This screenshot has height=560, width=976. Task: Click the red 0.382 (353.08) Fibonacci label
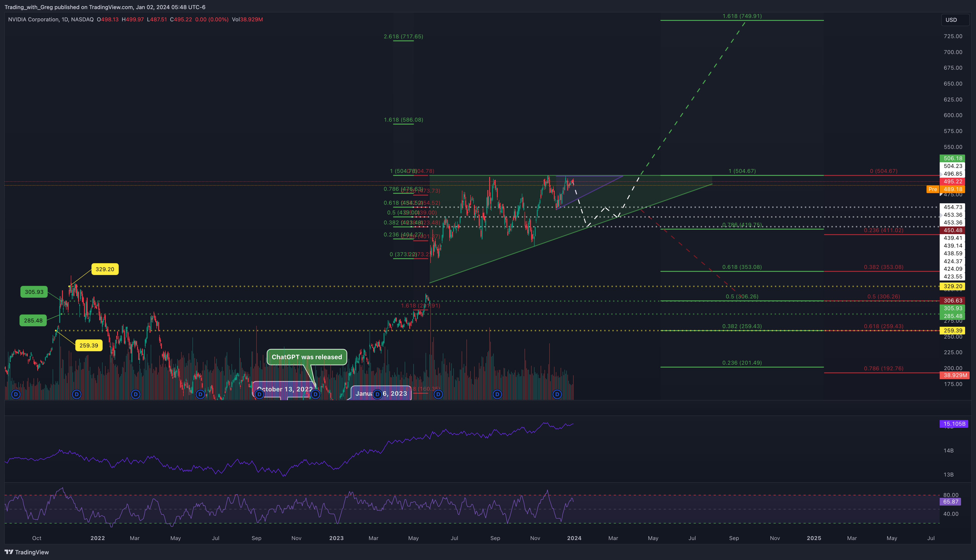[x=884, y=267]
